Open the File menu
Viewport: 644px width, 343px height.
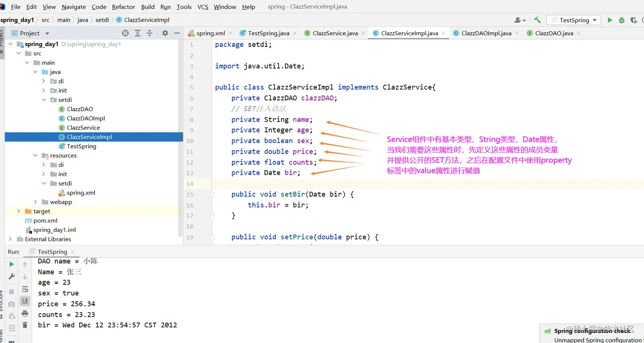point(15,7)
